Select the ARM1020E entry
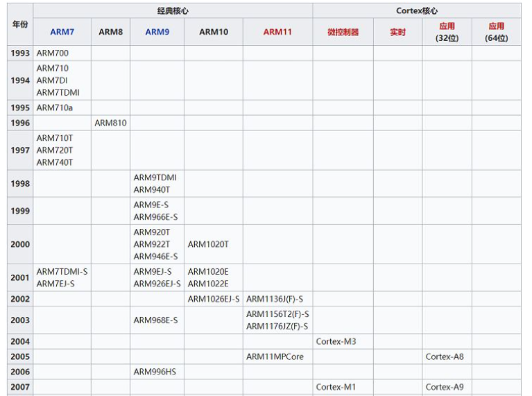532x396 pixels. pos(208,272)
